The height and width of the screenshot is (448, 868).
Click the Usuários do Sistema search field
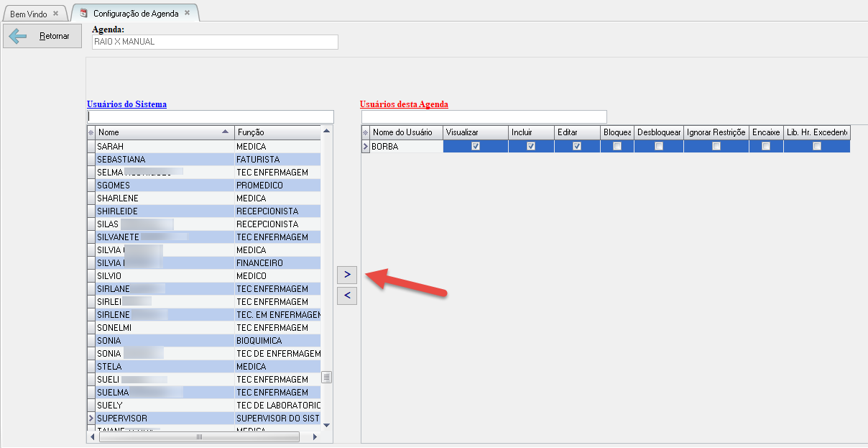coord(211,116)
